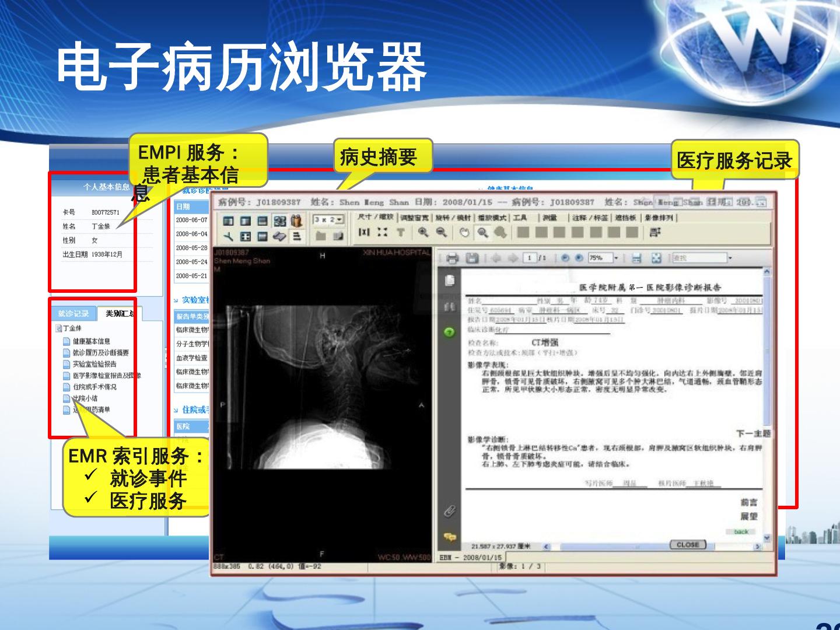Select the hand pan tool

point(464,233)
